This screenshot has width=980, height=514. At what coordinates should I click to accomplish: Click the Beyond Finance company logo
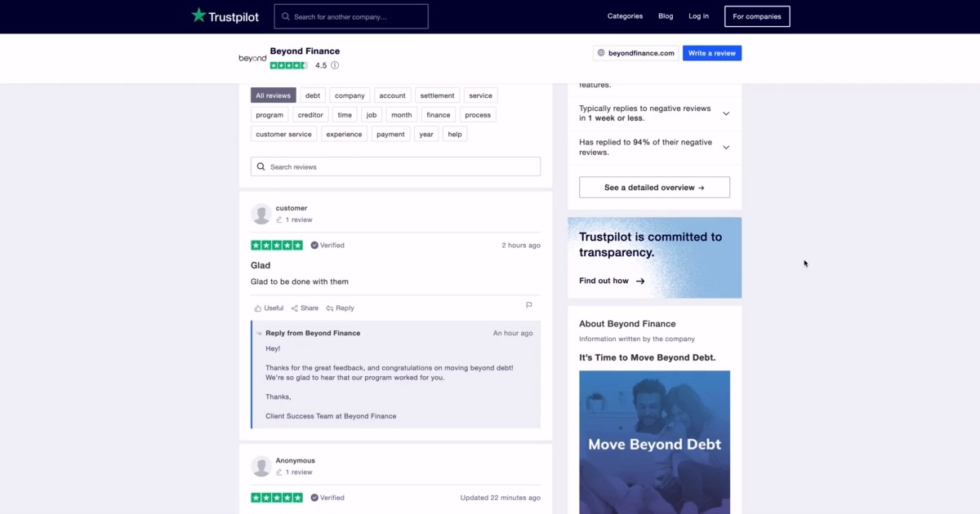[252, 58]
